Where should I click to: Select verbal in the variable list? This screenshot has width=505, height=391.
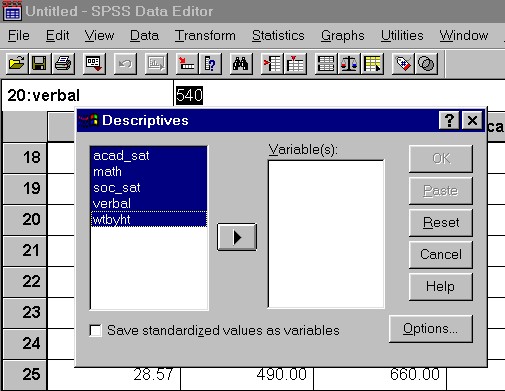(x=149, y=203)
